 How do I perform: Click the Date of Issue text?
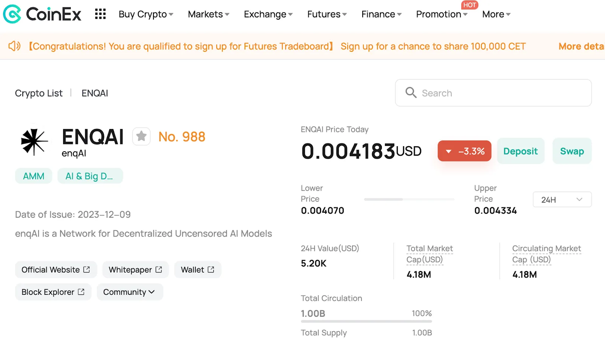tap(73, 215)
